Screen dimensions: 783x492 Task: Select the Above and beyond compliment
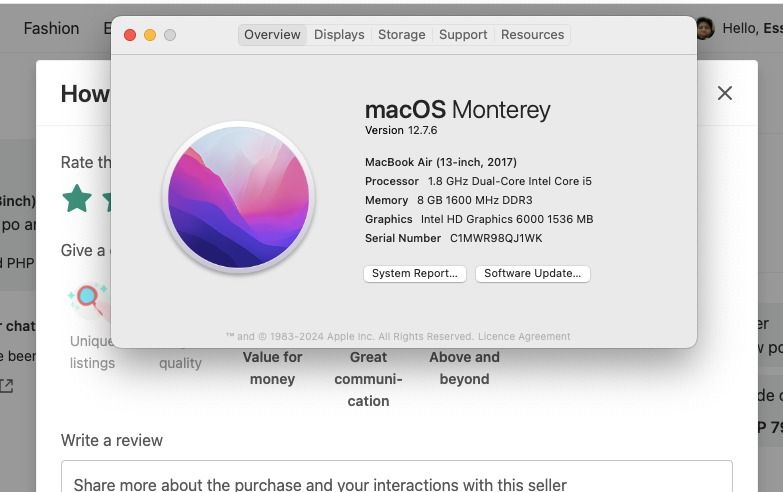coord(464,368)
